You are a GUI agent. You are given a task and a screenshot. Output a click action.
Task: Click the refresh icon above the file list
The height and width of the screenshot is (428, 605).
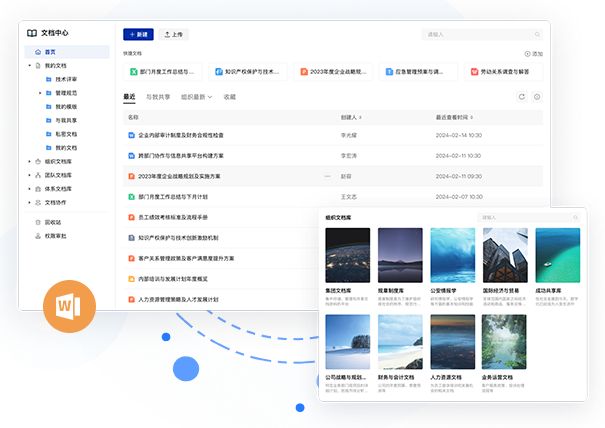click(x=521, y=97)
